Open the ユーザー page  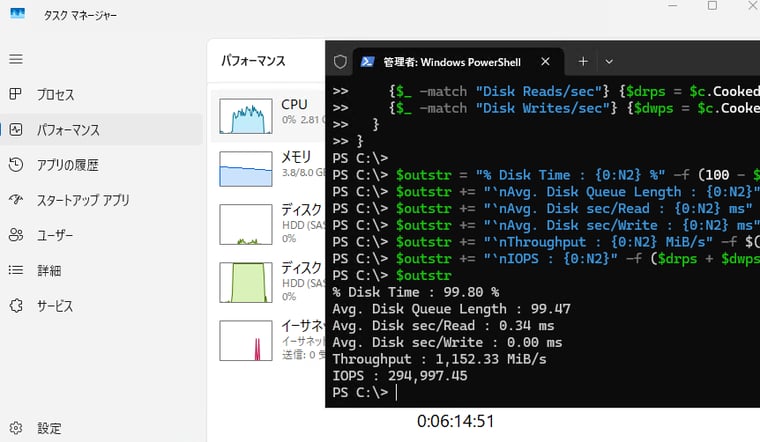click(101, 235)
